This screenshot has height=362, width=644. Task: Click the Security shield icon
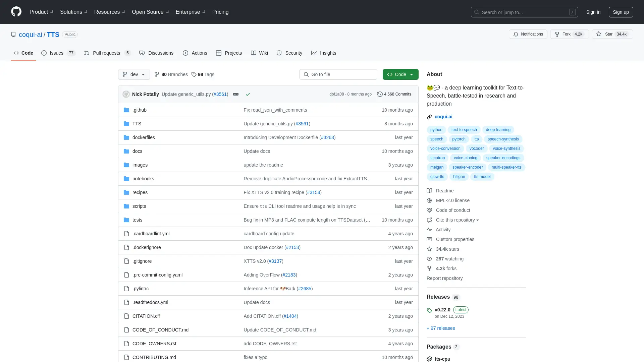[x=279, y=53]
